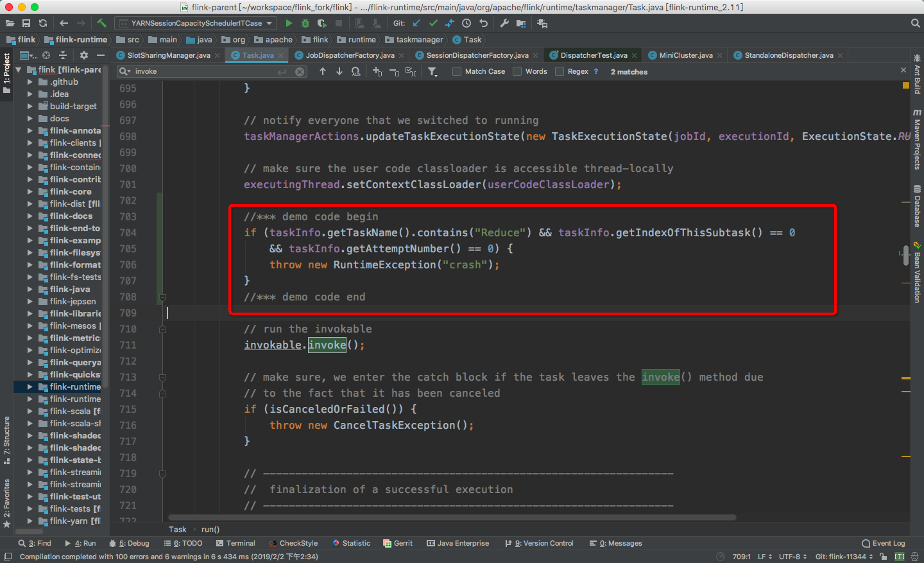The image size is (924, 563).
Task: Enable the Match Case checkbox
Action: (x=457, y=71)
